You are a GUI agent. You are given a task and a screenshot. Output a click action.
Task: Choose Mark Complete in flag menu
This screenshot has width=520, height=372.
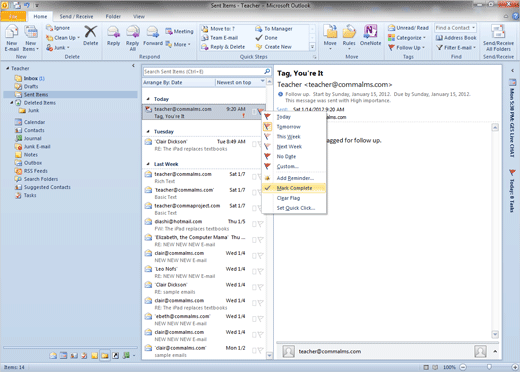pyautogui.click(x=294, y=188)
